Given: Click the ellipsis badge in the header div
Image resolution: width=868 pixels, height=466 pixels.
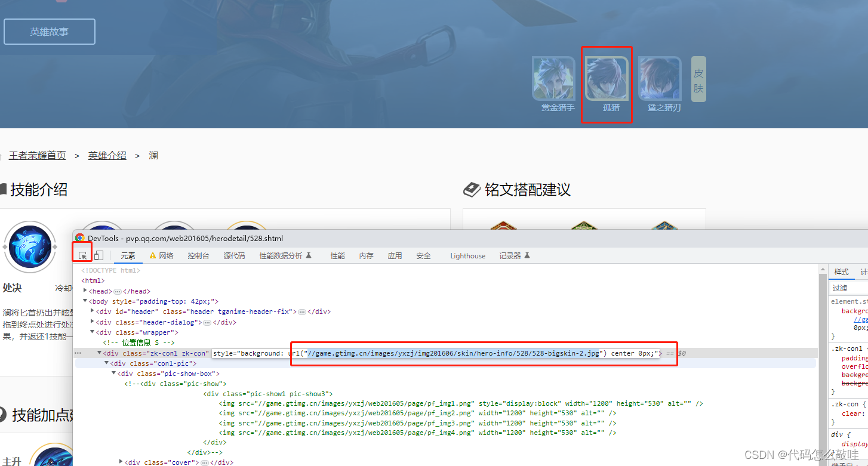Looking at the screenshot, I should pos(302,311).
